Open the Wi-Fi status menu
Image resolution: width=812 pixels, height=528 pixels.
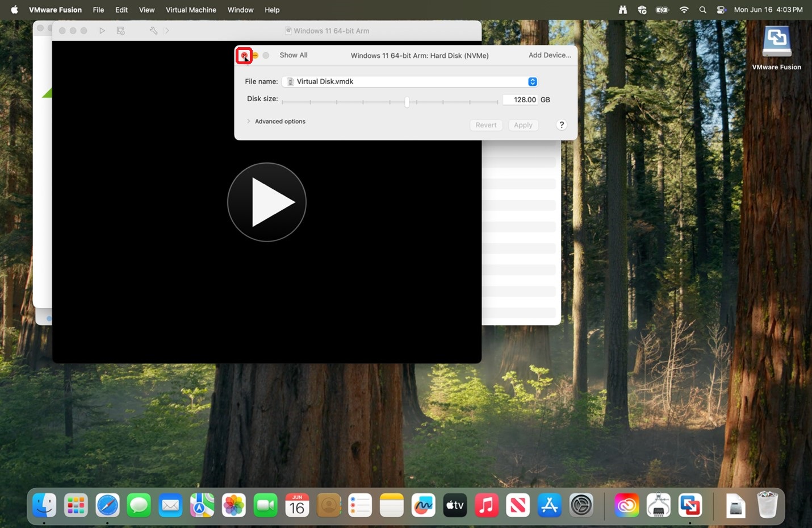click(x=684, y=10)
